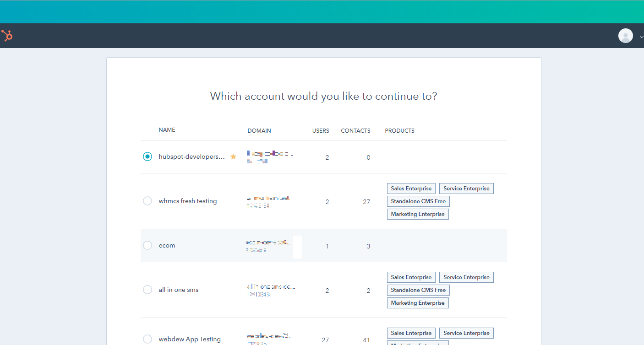Click Service Enterprise tag in all in one sms row
644x345 pixels.
466,277
